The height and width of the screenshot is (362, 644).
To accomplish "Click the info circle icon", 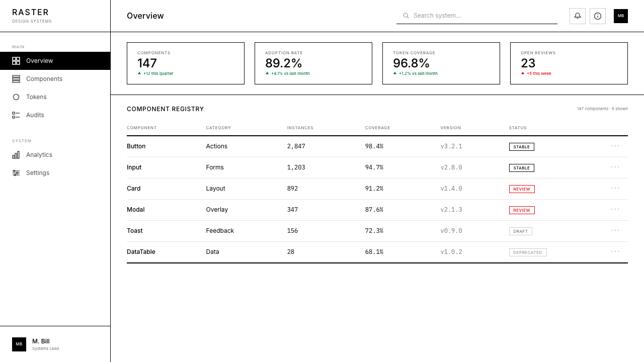I will pyautogui.click(x=598, y=16).
